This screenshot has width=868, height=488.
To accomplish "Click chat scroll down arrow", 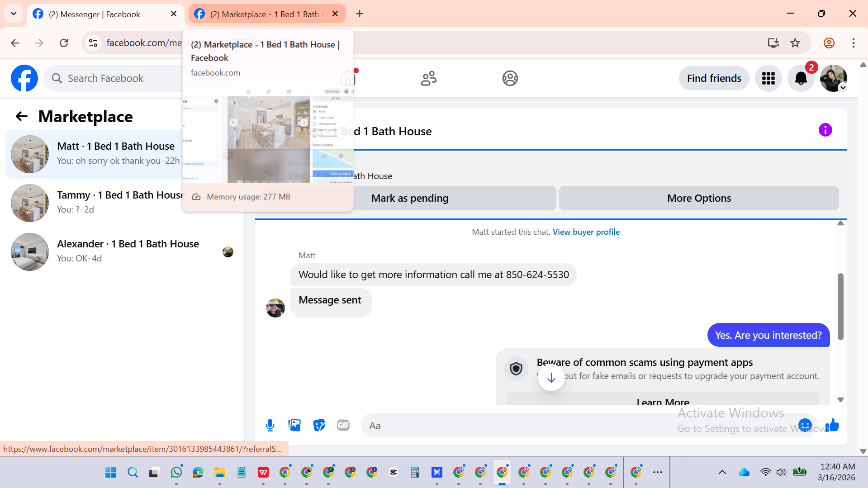I will [840, 400].
